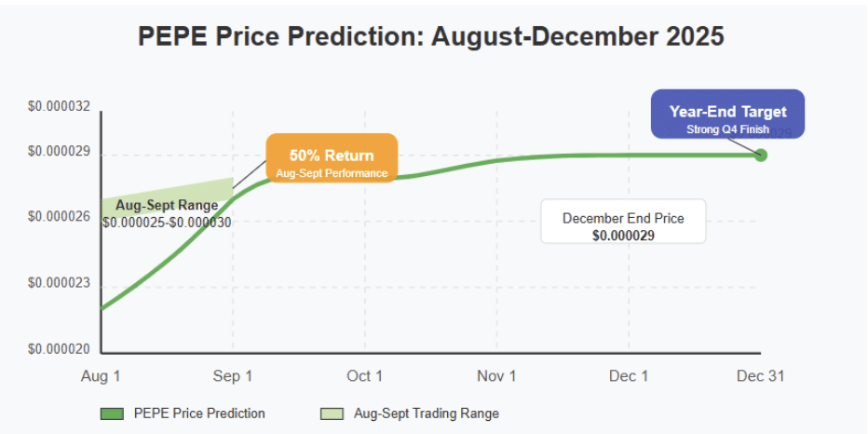868x434 pixels.
Task: Click the $0.000026 y-axis label
Action: [59, 216]
